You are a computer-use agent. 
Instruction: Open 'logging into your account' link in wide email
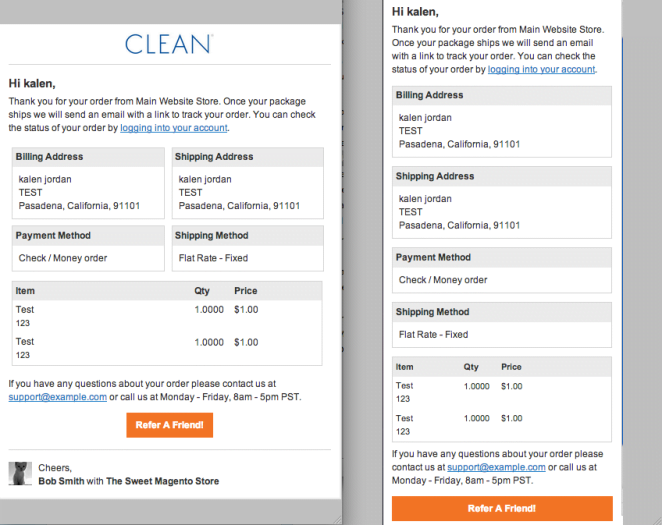click(174, 128)
